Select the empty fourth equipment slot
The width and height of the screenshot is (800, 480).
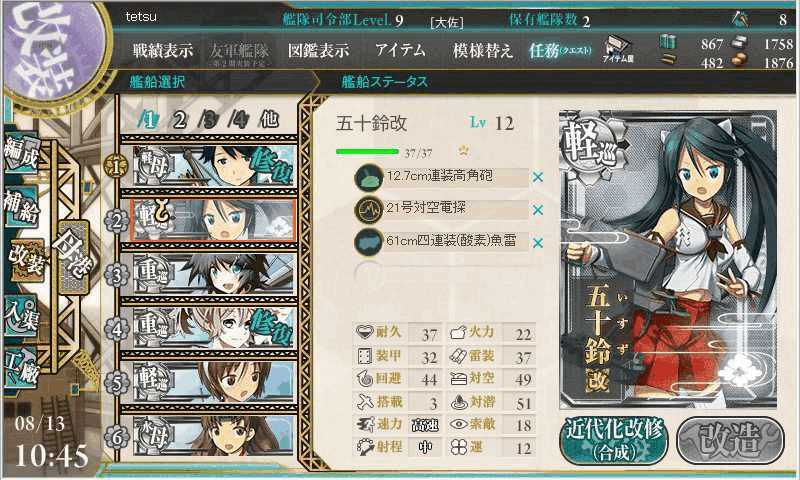tap(441, 274)
